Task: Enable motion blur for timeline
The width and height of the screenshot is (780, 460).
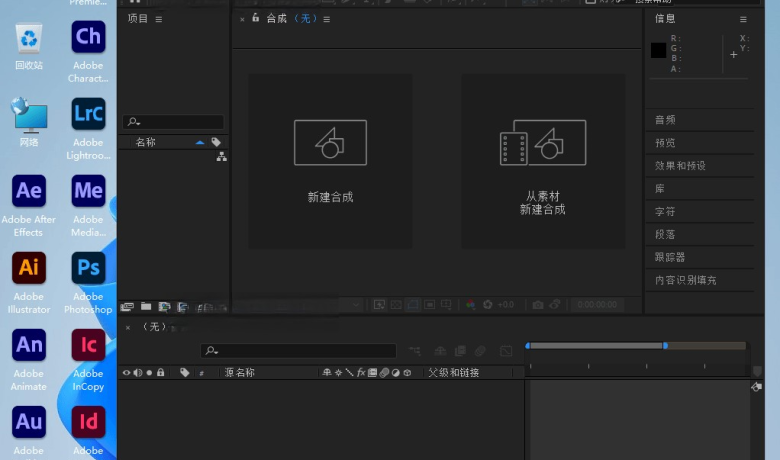Action: pyautogui.click(x=480, y=351)
